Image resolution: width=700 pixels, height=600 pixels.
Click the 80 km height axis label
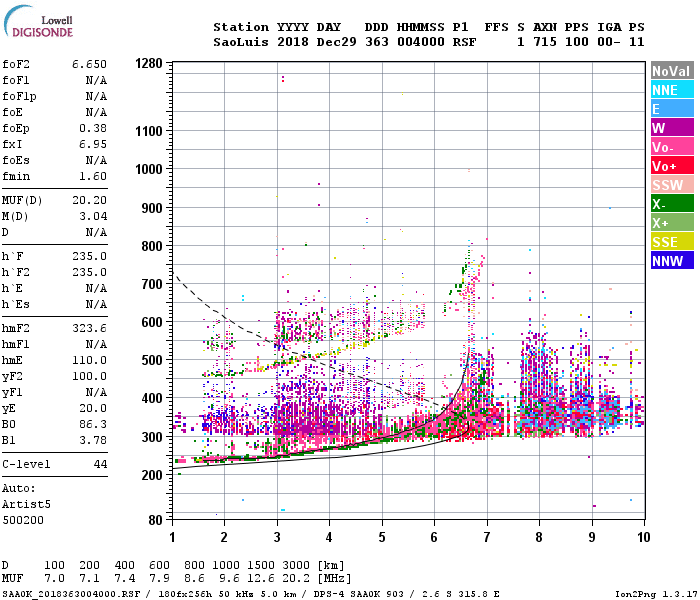(155, 520)
